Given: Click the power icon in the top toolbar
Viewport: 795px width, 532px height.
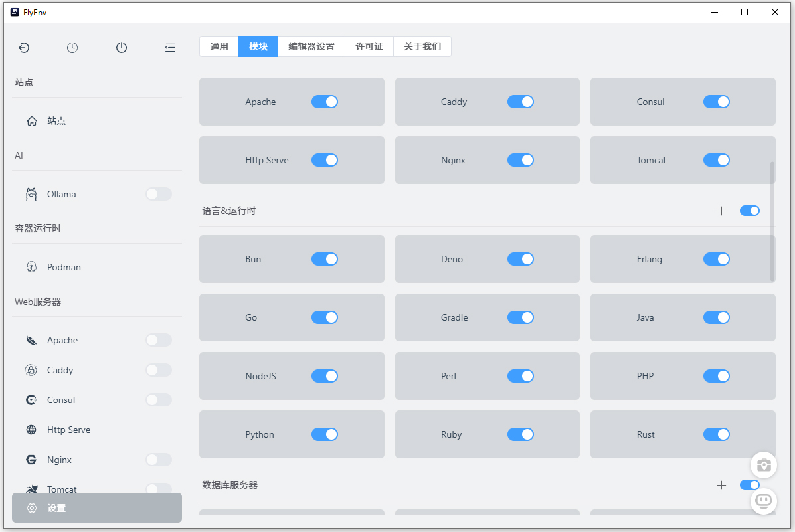Looking at the screenshot, I should point(122,47).
